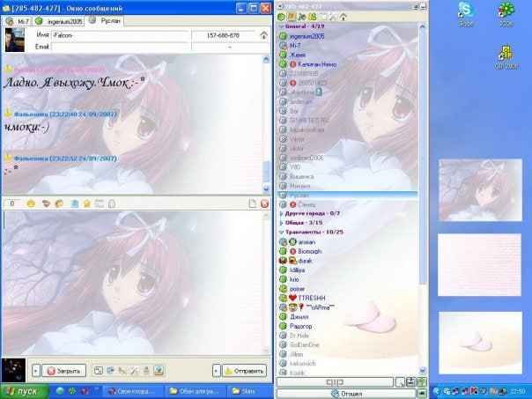532x399 pixels.
Task: Switch to the Mi-7 chat tab
Action: 18,19
